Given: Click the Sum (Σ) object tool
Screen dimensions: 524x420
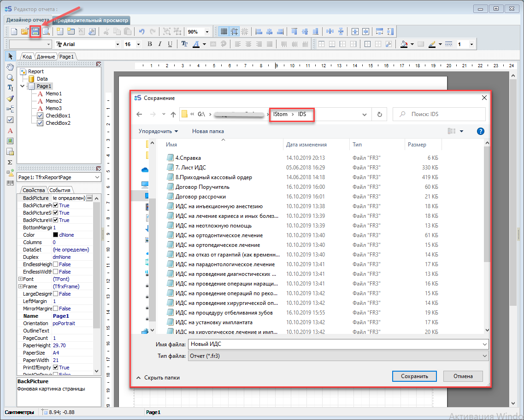Looking at the screenshot, I should click(10, 162).
